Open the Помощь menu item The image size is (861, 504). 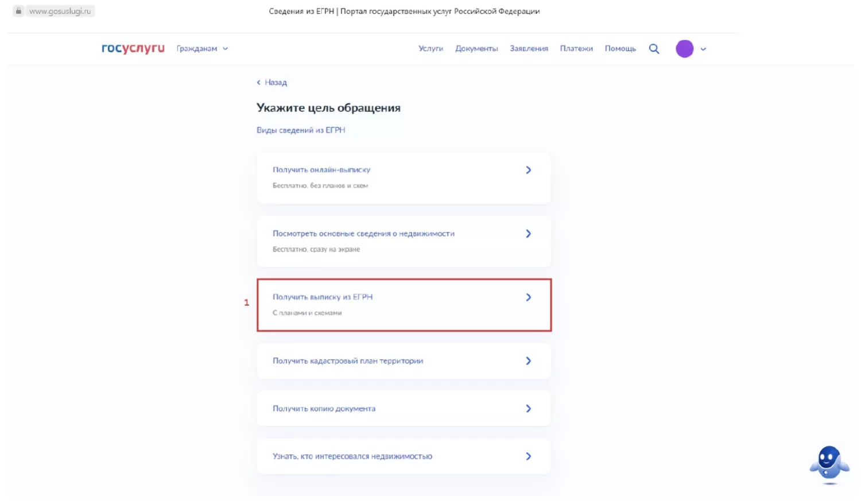620,49
